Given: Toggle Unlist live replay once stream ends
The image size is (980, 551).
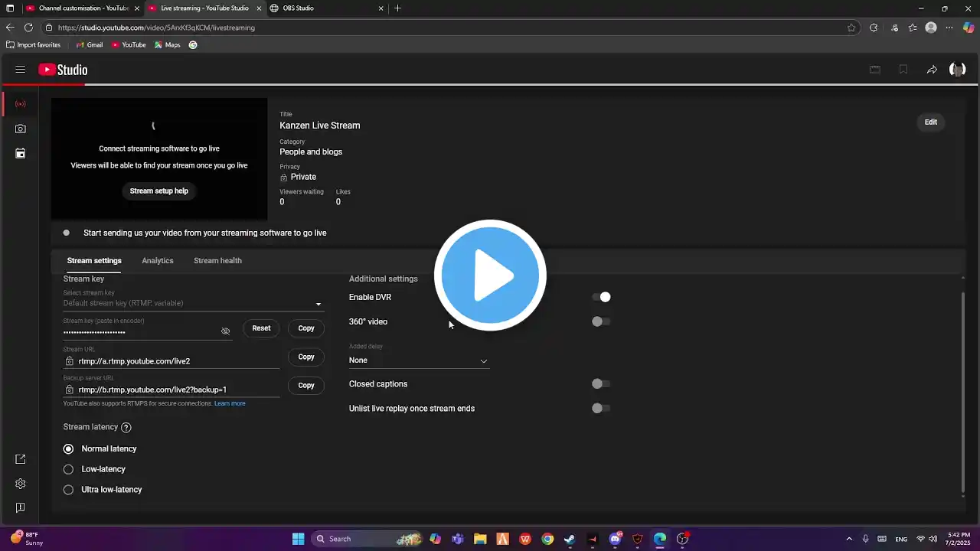Looking at the screenshot, I should [602, 409].
